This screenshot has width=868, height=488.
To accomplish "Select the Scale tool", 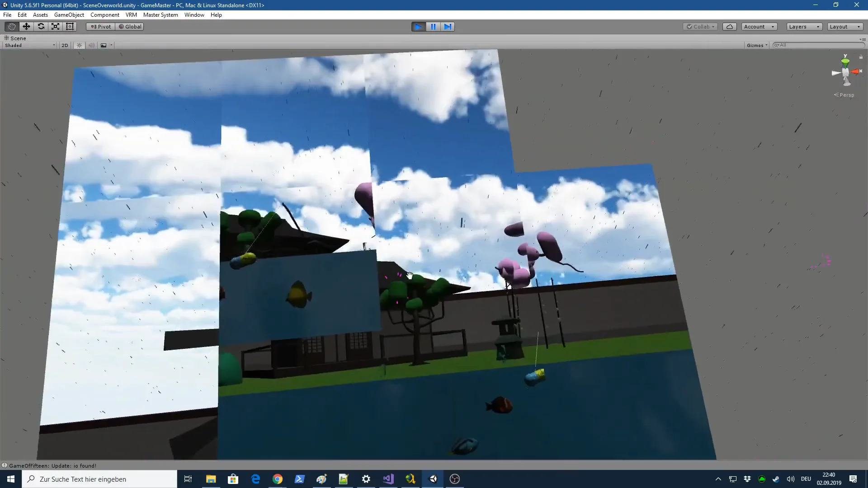I will tap(55, 26).
